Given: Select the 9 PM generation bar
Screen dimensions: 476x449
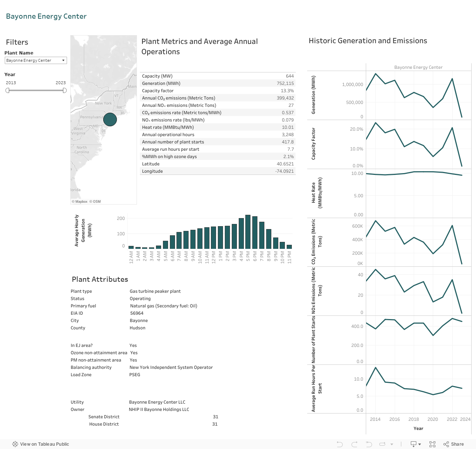Looking at the screenshot, I should [275, 243].
